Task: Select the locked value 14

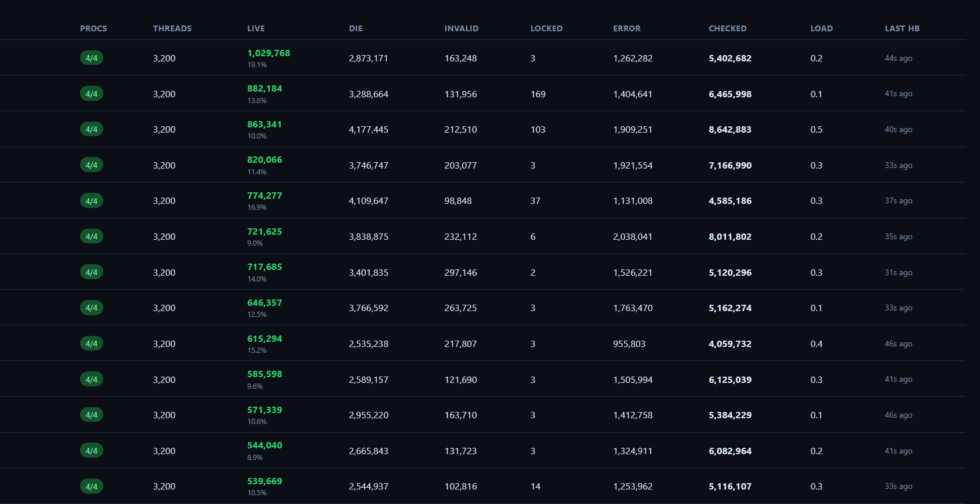Action: pos(535,487)
